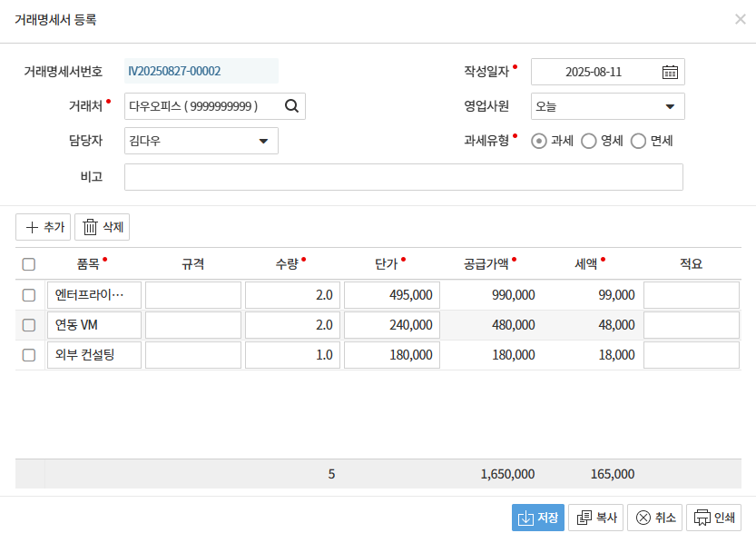
Task: Print using the 인쇄 button
Action: click(713, 518)
